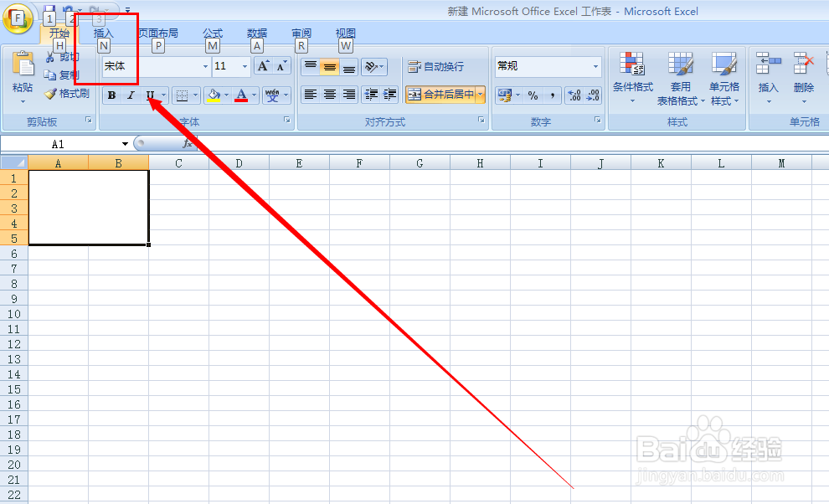
Task: Enable 自动换行 wrap text
Action: coord(436,67)
